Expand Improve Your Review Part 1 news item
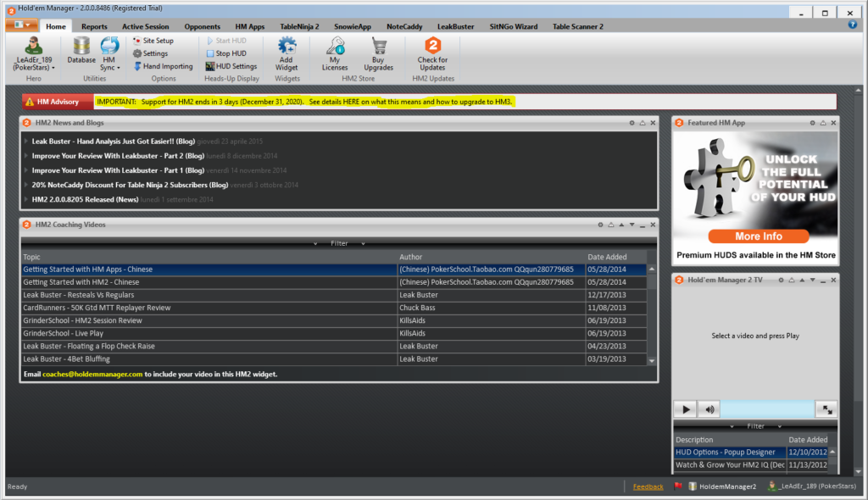Viewport: 868px width, 500px height. (x=26, y=170)
